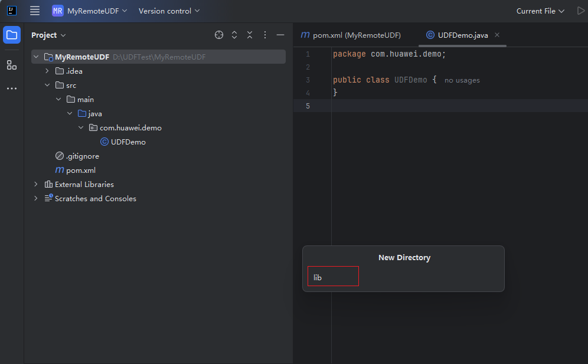Collapse the src folder
Viewport: 588px width, 364px height.
coord(47,85)
